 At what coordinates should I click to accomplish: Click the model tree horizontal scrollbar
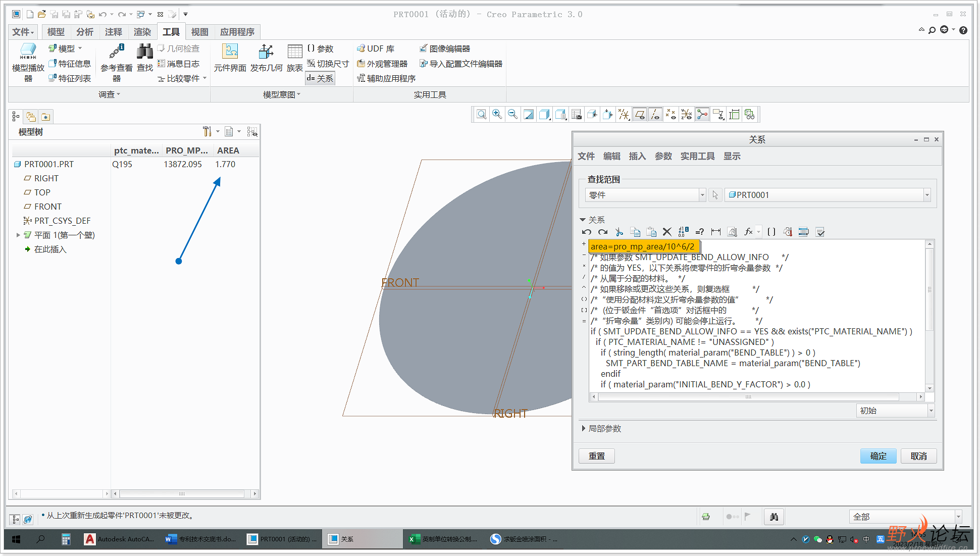(184, 493)
